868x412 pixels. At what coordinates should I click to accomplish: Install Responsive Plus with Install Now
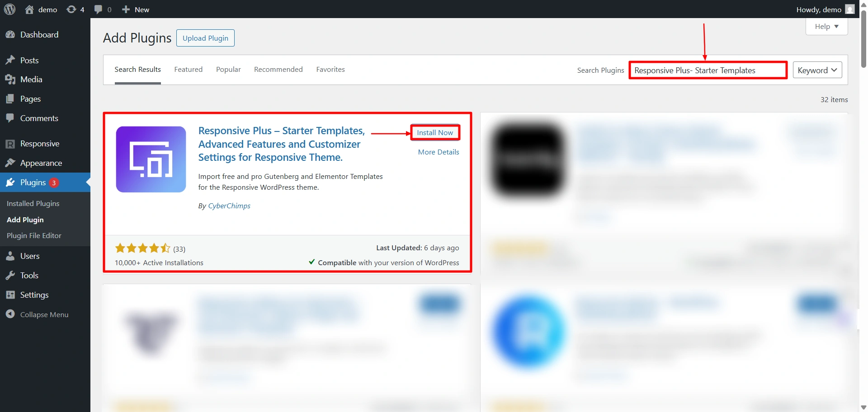[x=435, y=132]
